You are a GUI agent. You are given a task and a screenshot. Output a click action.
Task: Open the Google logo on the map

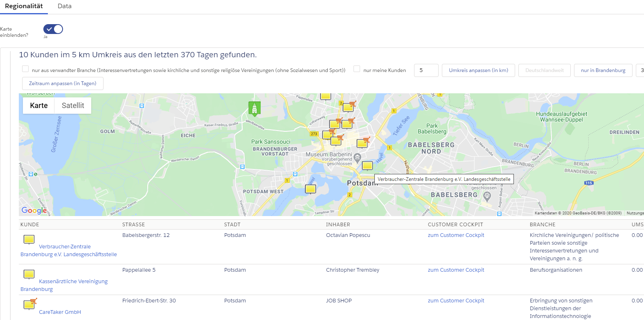[x=34, y=210]
